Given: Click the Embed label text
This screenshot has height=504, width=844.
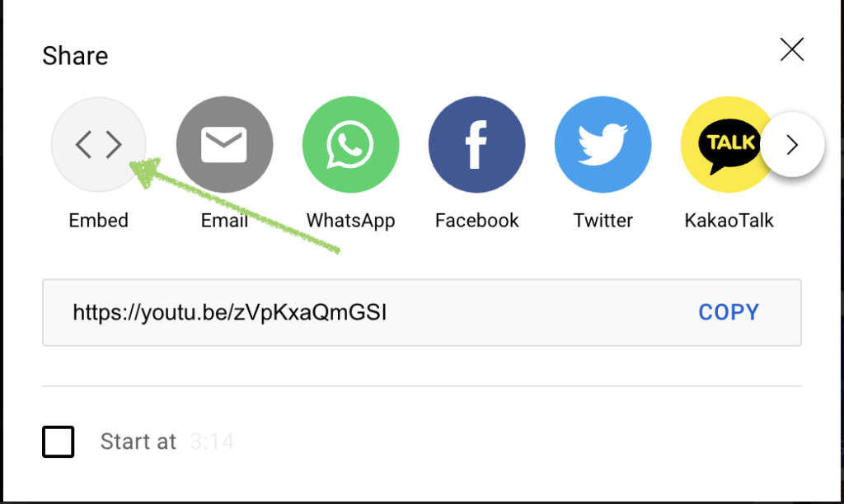Looking at the screenshot, I should coord(99,221).
